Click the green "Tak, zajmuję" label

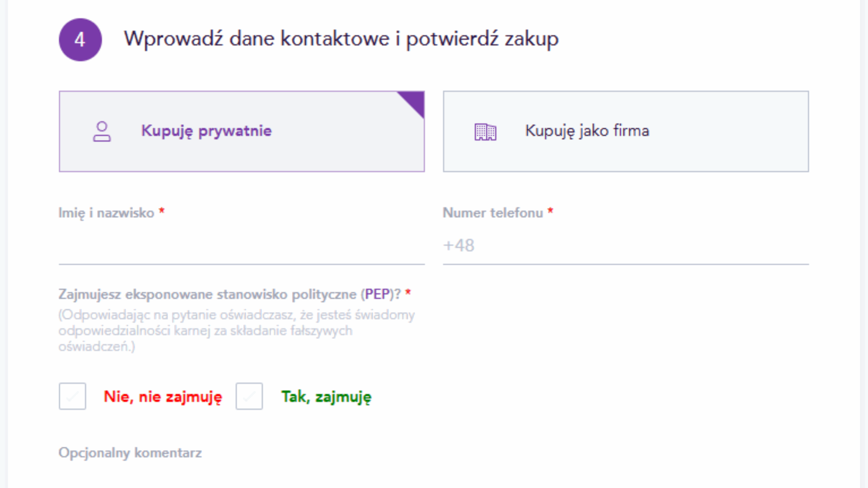coord(326,396)
